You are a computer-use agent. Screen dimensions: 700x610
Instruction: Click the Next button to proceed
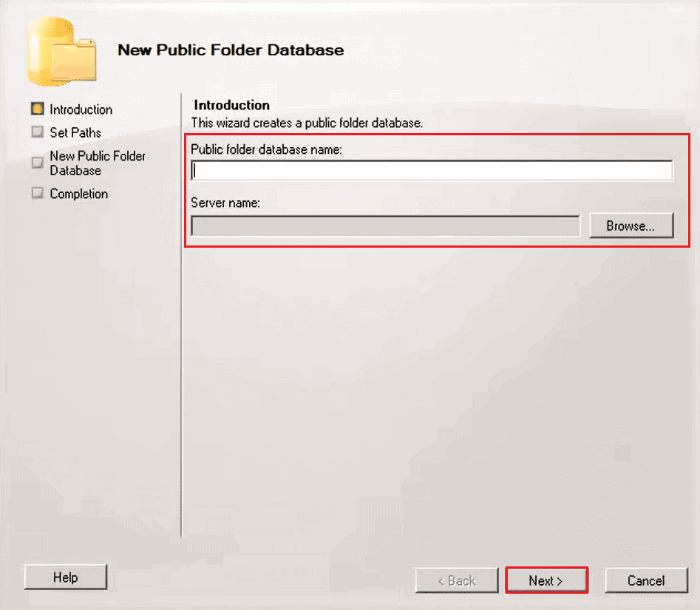click(546, 580)
